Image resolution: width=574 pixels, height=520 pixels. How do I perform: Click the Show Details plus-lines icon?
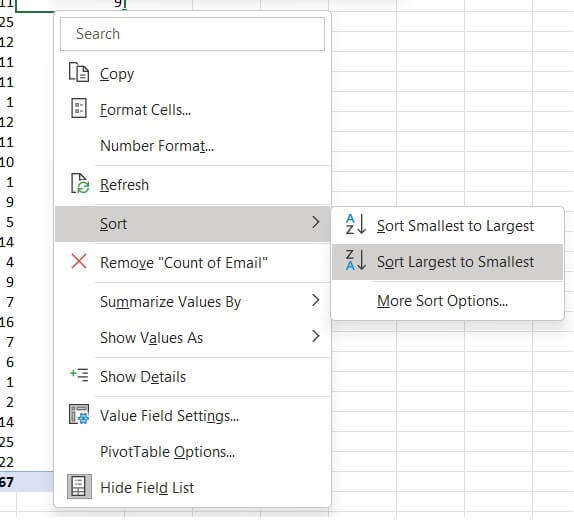click(x=79, y=375)
